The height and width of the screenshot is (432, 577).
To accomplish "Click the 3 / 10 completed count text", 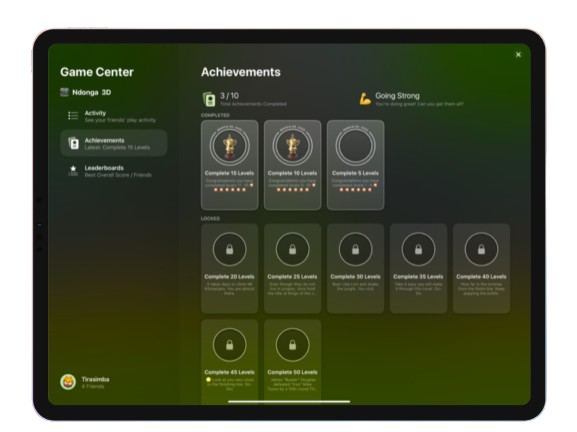I will pyautogui.click(x=229, y=96).
